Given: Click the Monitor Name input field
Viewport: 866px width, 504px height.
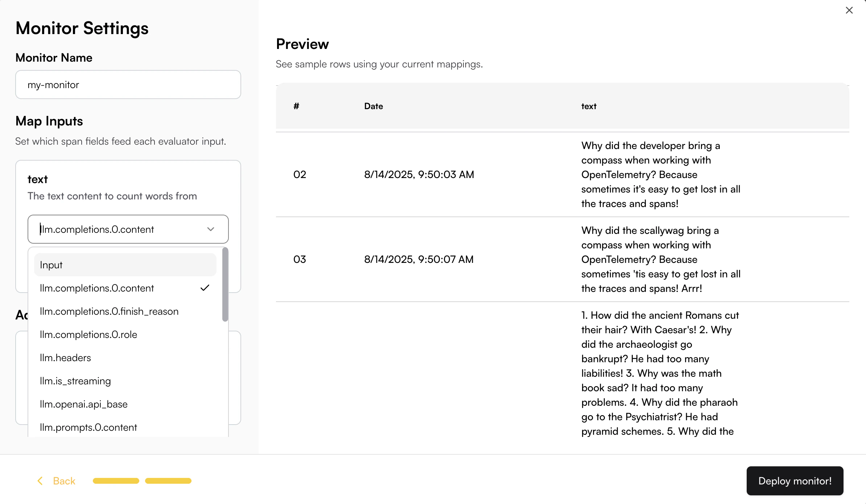Looking at the screenshot, I should [128, 84].
